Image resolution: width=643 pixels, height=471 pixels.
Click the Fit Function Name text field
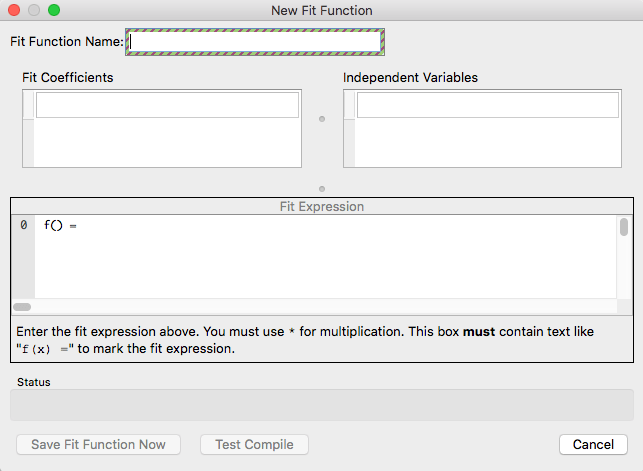[x=255, y=41]
